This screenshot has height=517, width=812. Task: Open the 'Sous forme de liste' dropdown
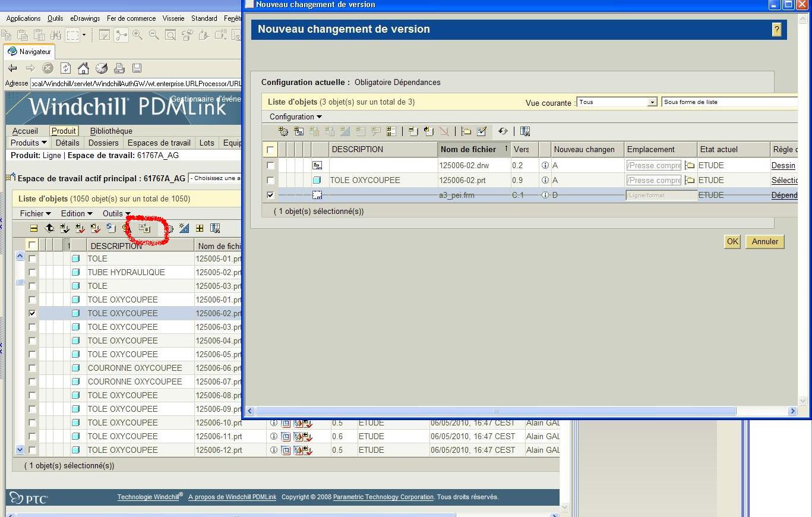tap(729, 102)
